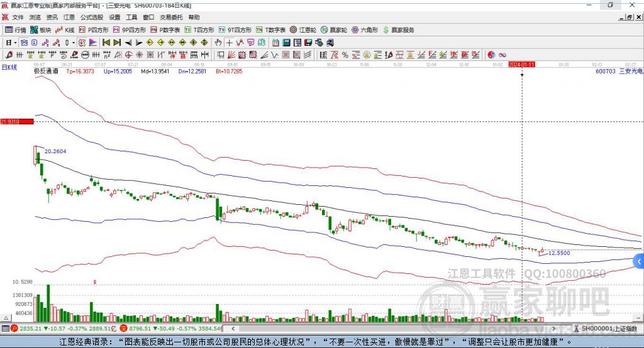Open the P数字表 tool
This screenshot has height=348, width=644.
click(x=165, y=30)
